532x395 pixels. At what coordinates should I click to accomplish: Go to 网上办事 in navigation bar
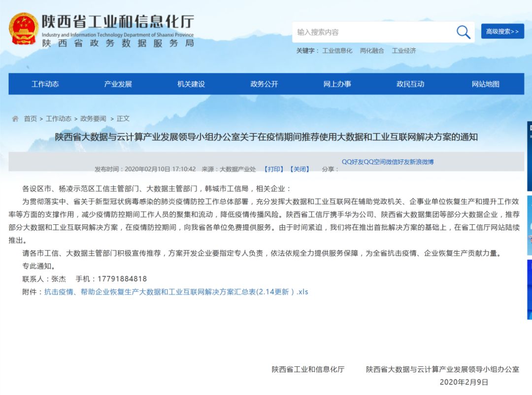click(x=337, y=84)
